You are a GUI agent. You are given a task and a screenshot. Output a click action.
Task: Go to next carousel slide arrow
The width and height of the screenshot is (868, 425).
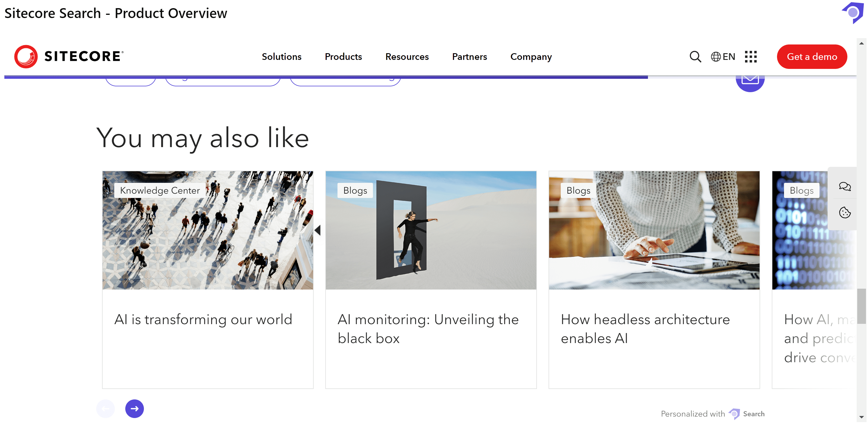click(x=135, y=408)
